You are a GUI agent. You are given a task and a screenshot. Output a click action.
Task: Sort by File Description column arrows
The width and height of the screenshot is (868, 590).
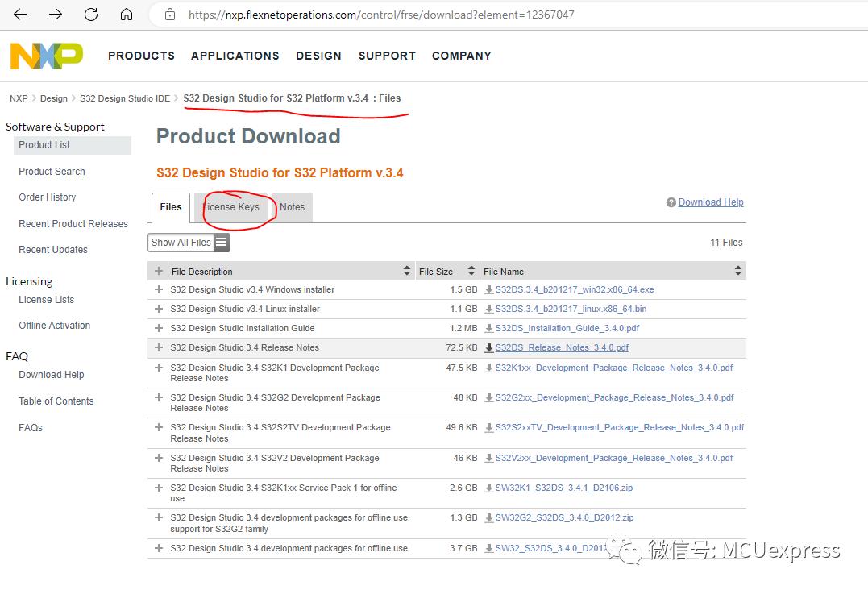click(x=407, y=271)
